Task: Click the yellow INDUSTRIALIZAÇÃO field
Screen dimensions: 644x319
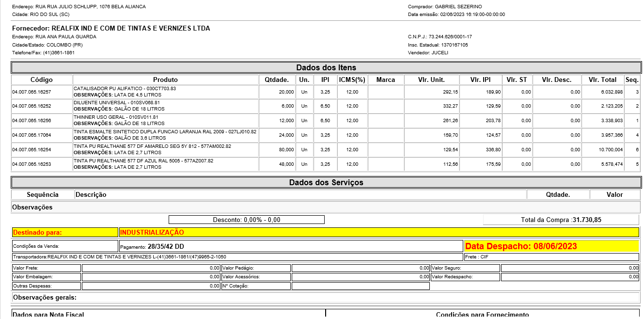Action: [x=379, y=232]
